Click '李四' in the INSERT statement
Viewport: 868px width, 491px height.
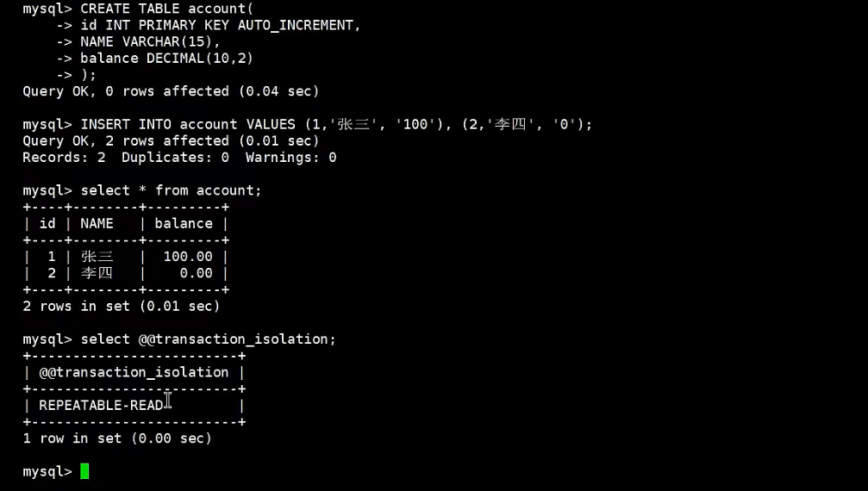coord(510,124)
